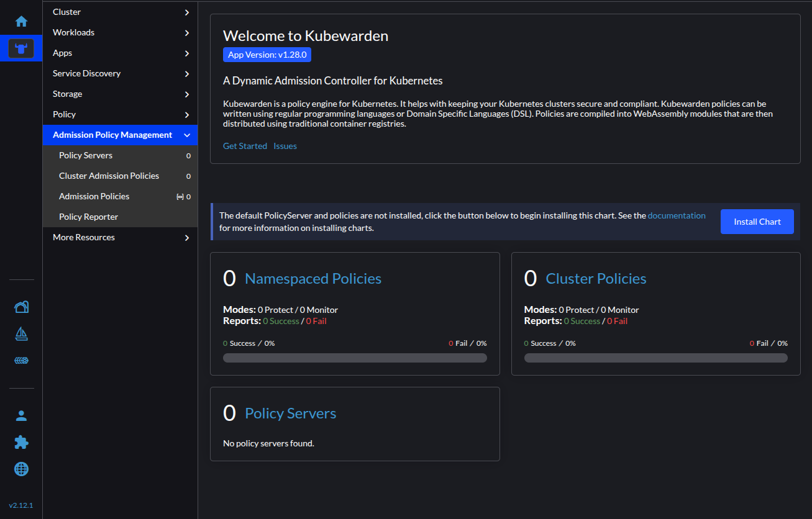
Task: Expand the Cluster navigation section
Action: coord(120,11)
